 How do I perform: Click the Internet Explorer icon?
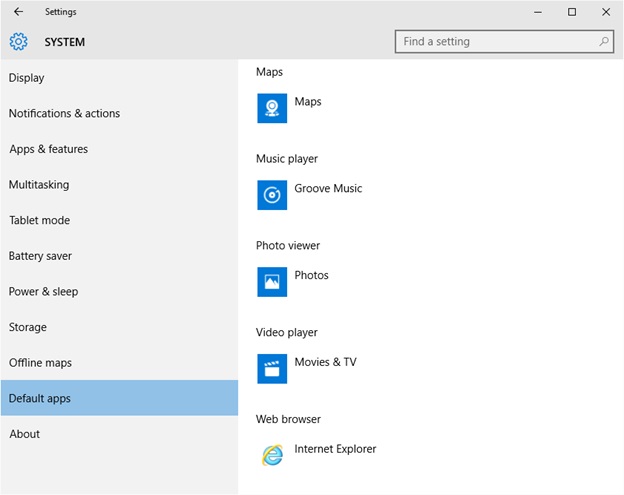[x=272, y=455]
